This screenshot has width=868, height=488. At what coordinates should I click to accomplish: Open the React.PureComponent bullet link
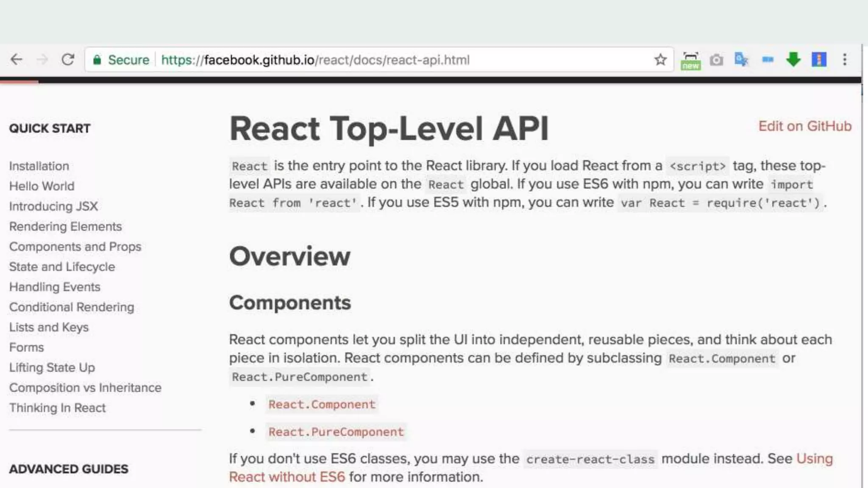[336, 432]
